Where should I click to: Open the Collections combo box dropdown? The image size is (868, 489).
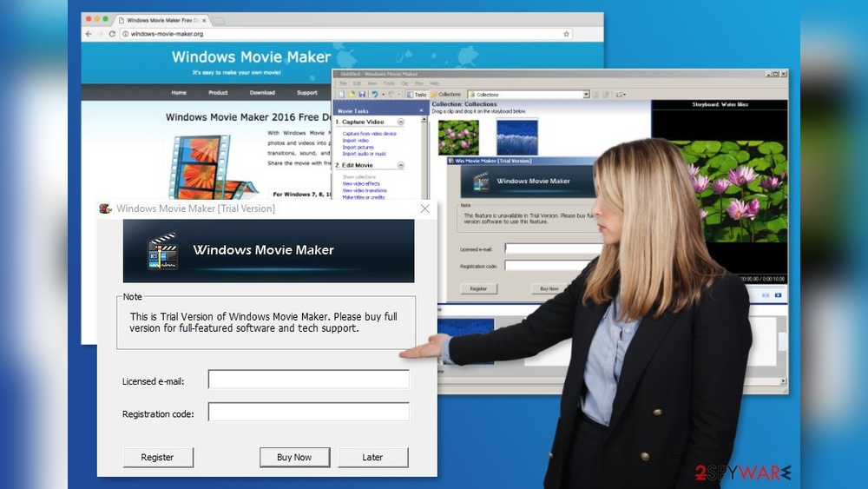point(586,95)
